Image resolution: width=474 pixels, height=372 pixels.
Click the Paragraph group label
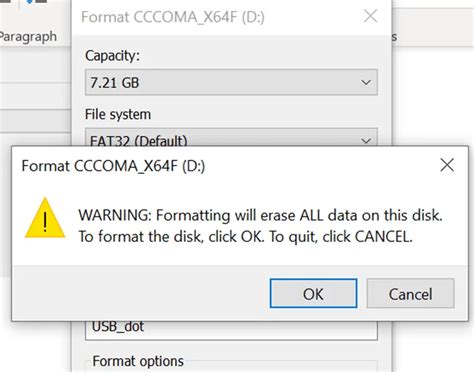click(x=28, y=36)
